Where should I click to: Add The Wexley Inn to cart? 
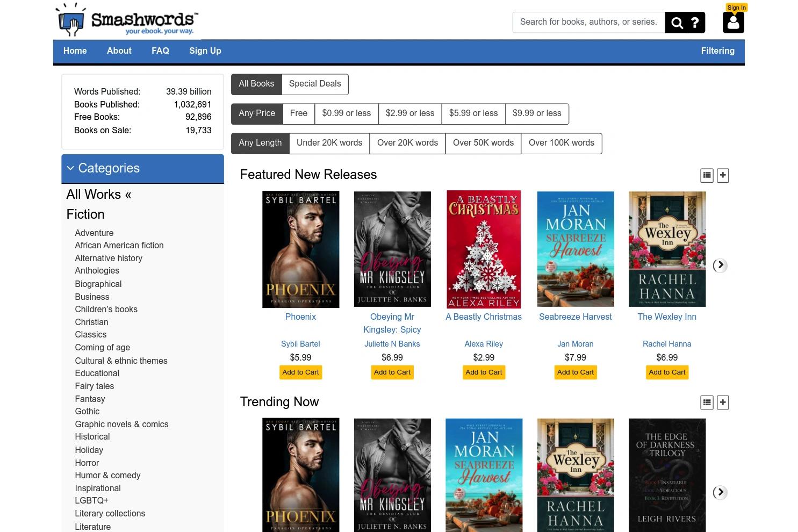[x=667, y=372]
